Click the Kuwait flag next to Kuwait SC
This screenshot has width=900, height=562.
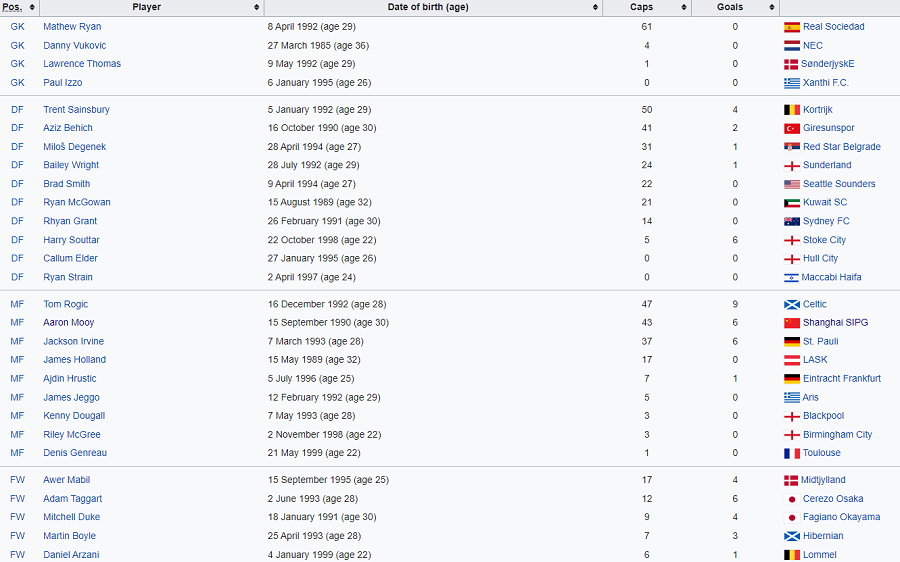(x=792, y=203)
